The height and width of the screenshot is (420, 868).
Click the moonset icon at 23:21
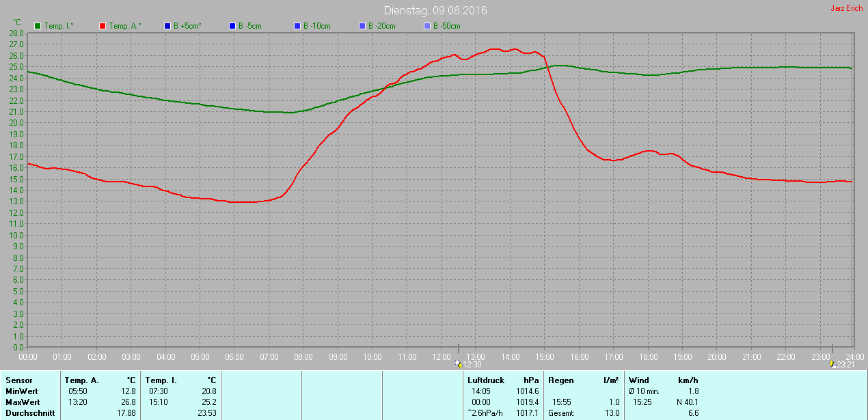(832, 365)
